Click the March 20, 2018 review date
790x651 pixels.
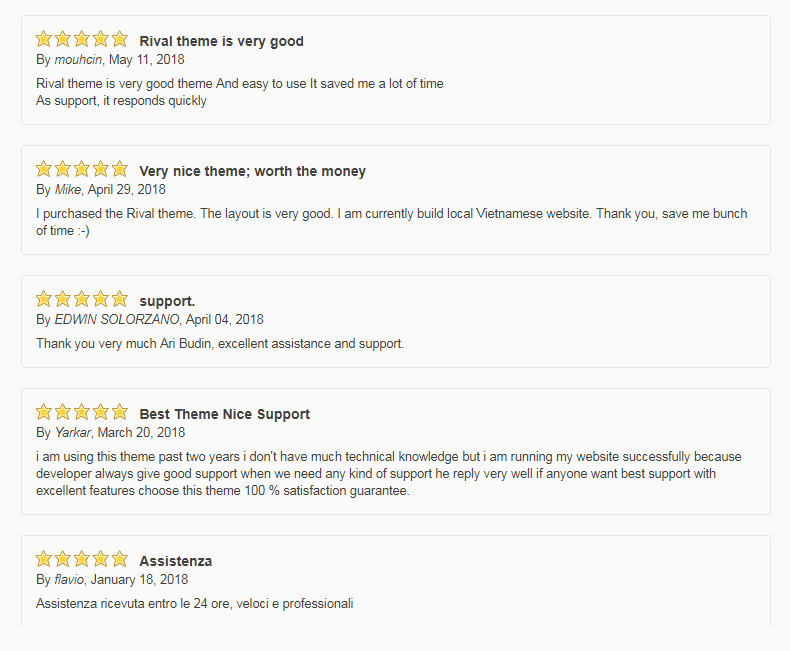pos(141,432)
